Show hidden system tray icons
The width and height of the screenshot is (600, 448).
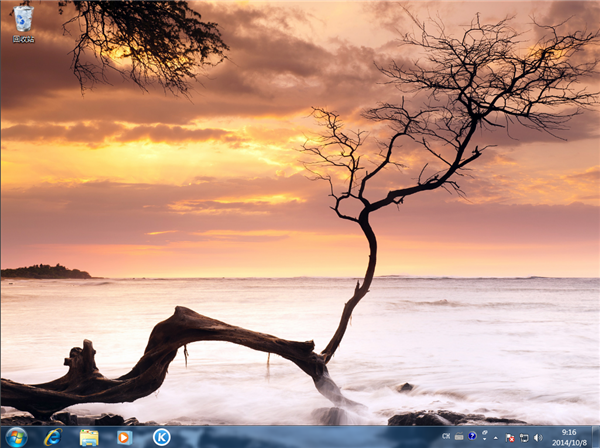click(497, 437)
